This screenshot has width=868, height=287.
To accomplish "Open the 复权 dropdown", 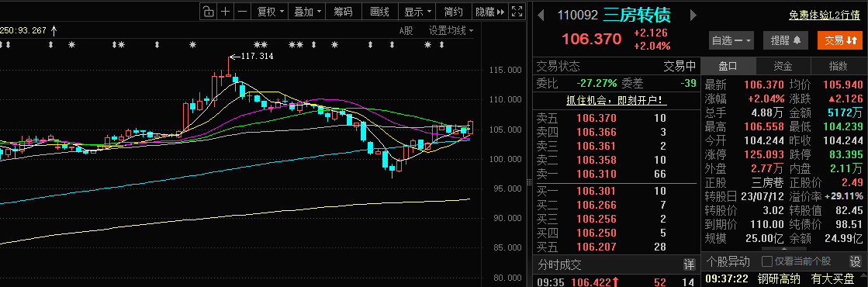I will (x=270, y=12).
